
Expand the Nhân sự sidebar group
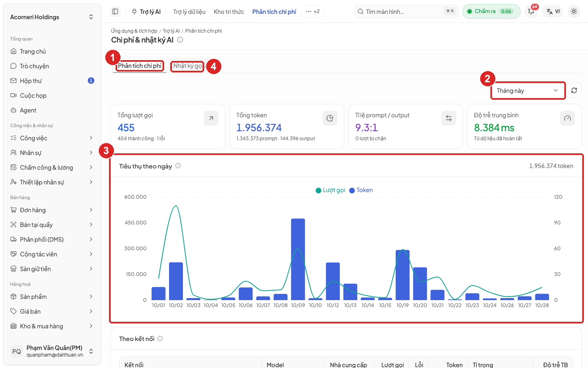(x=52, y=153)
